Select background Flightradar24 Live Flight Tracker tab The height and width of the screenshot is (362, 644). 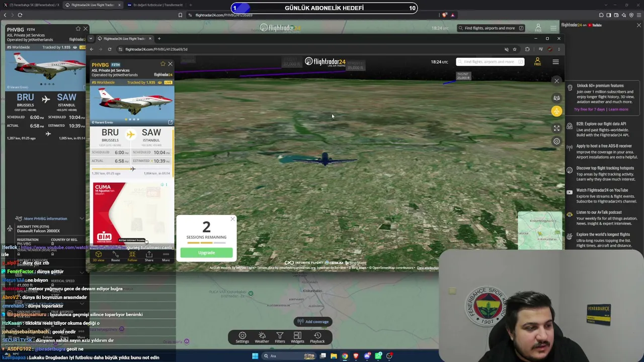(x=93, y=5)
